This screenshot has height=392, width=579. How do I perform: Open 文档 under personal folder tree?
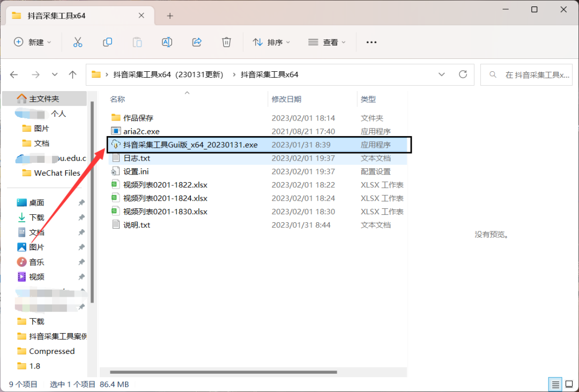41,143
